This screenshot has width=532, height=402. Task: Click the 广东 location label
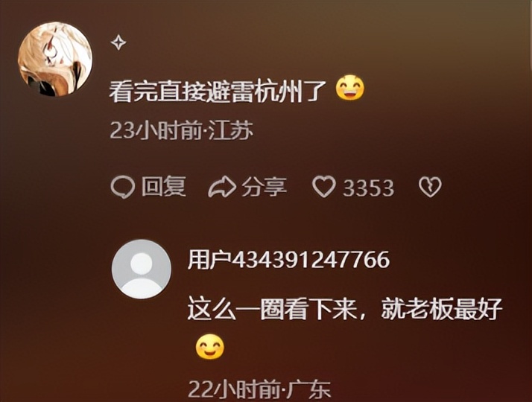(308, 390)
